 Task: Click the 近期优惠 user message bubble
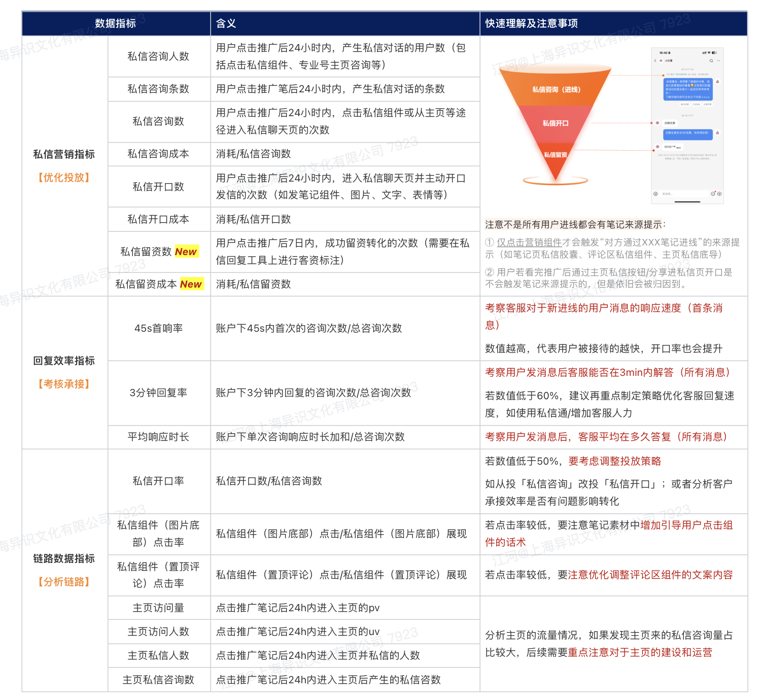(x=670, y=123)
